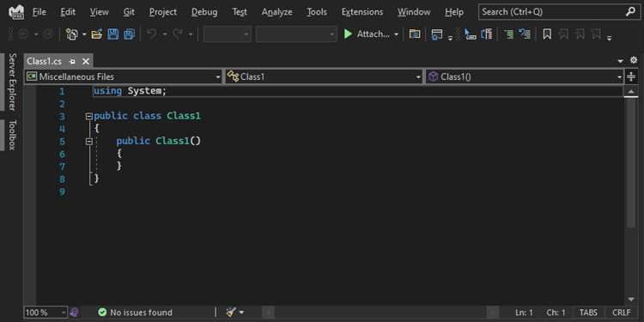
Task: Open the Tools menu
Action: [317, 12]
